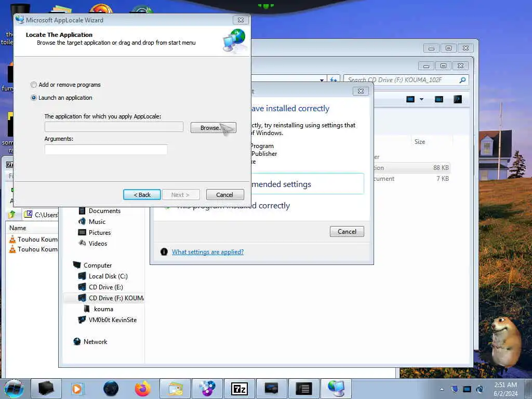Open the view options dropdown arrow
The image size is (532, 399).
pyautogui.click(x=422, y=99)
